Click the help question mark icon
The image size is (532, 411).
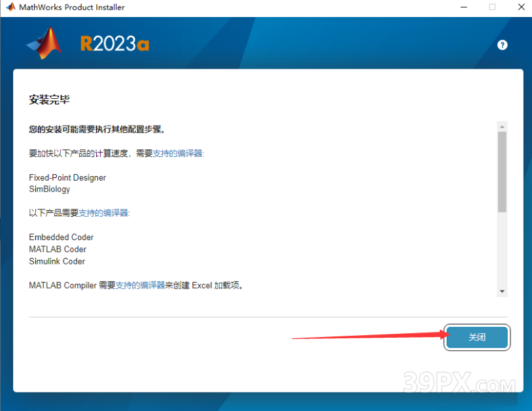pos(502,45)
